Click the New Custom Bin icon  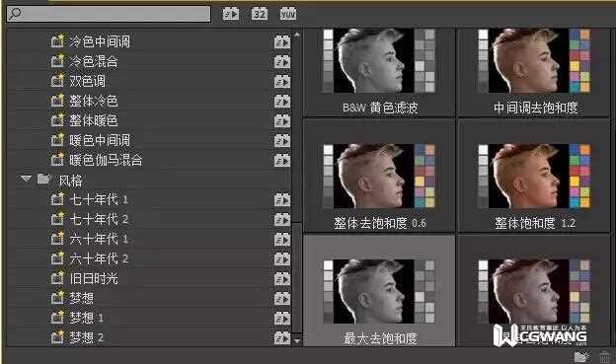582,356
